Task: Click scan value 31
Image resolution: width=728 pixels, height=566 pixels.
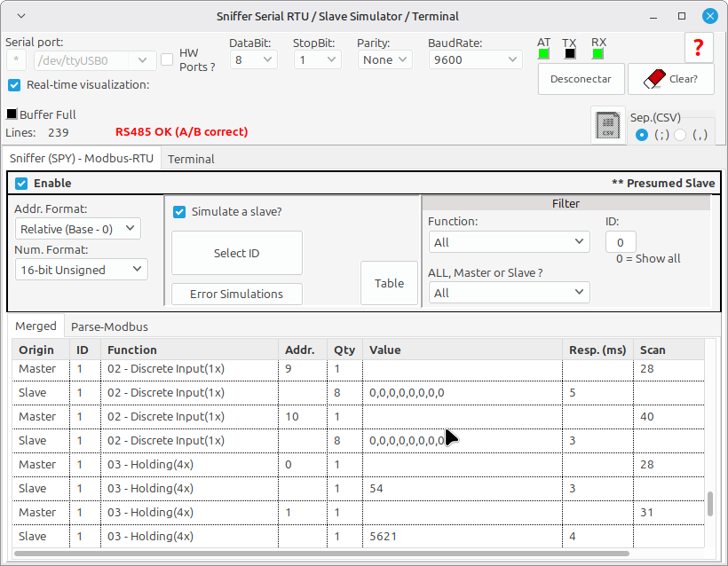Action: click(x=646, y=513)
